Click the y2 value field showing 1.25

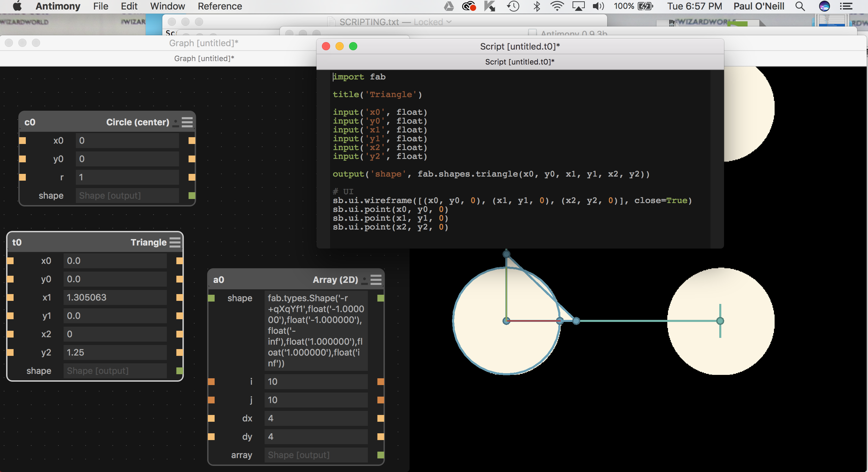(x=115, y=352)
